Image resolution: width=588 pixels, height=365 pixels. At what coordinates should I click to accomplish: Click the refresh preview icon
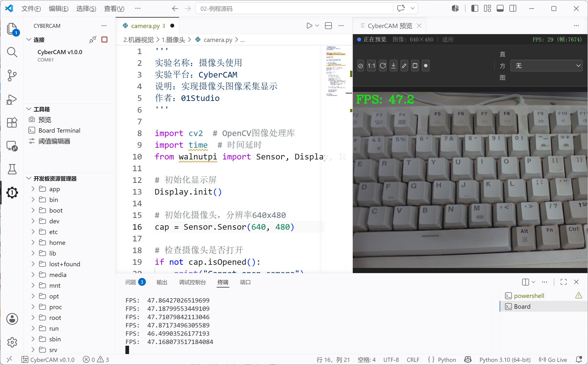(383, 66)
